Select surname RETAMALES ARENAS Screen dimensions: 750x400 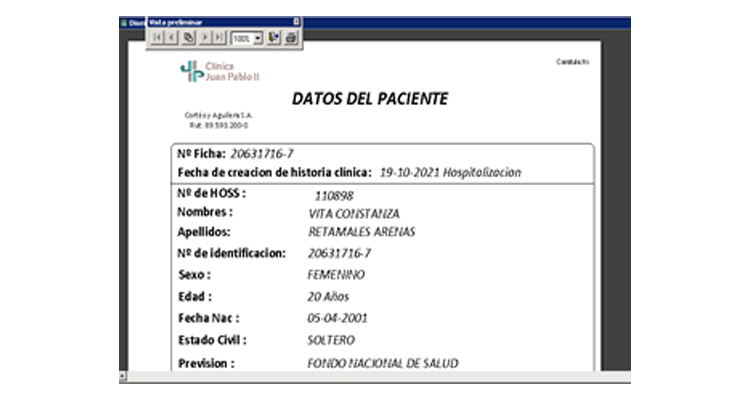(361, 232)
